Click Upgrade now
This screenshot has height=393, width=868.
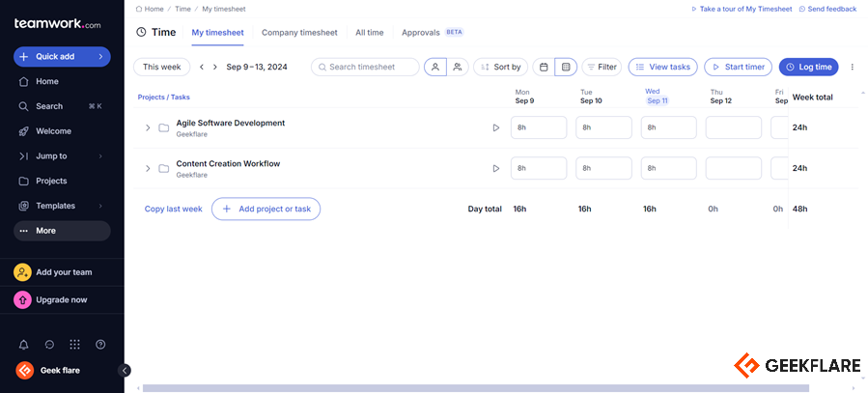coord(62,300)
